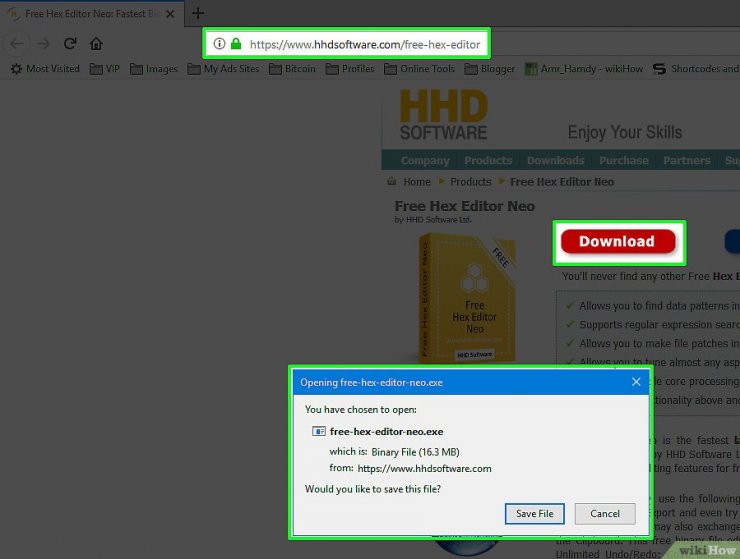The height and width of the screenshot is (559, 740).
Task: Open a new tab with plus icon
Action: 198,13
